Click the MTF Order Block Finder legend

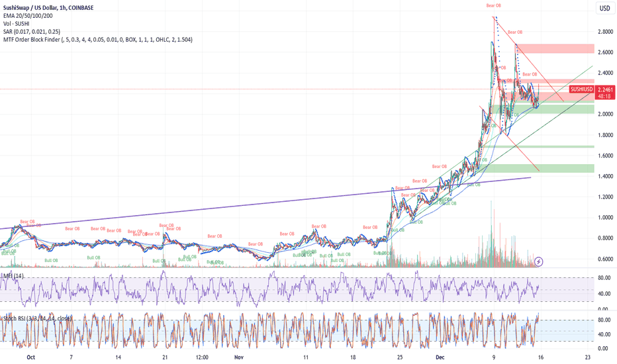(x=98, y=39)
